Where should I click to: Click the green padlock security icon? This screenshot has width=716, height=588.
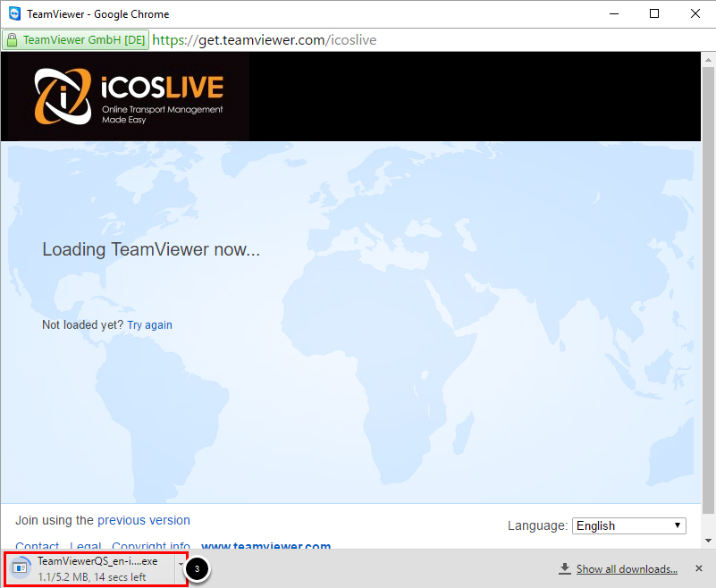[x=13, y=40]
